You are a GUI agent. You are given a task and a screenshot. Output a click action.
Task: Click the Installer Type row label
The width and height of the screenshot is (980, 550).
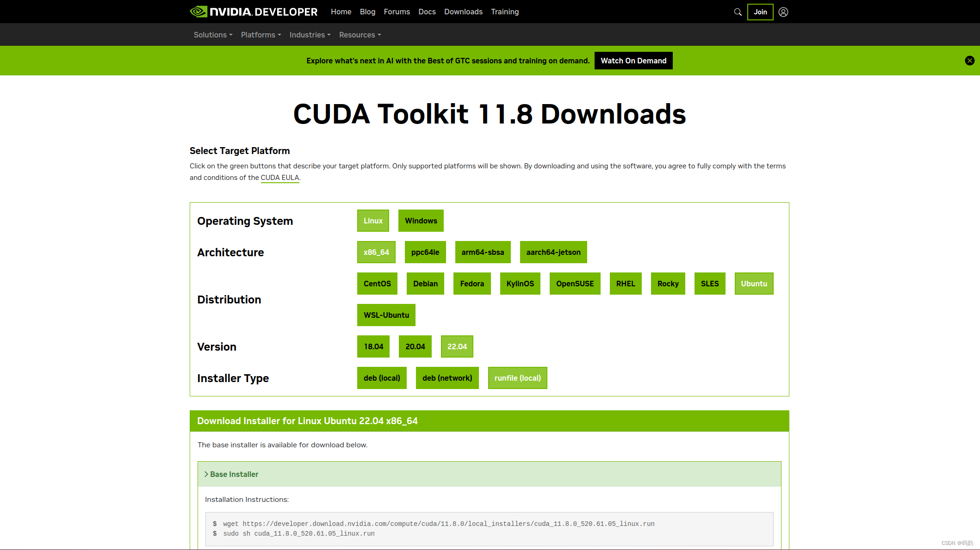click(233, 378)
